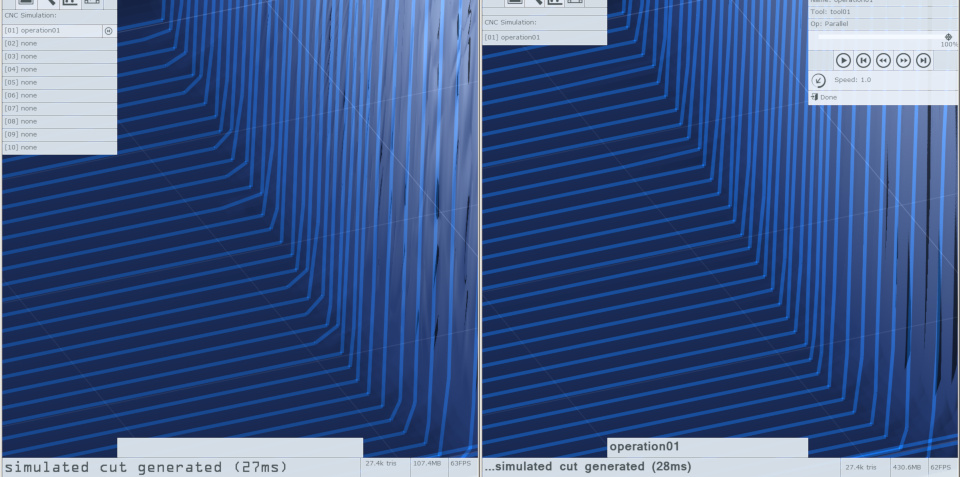960x477 pixels.
Task: Click the circular speed dial icon
Action: [819, 80]
